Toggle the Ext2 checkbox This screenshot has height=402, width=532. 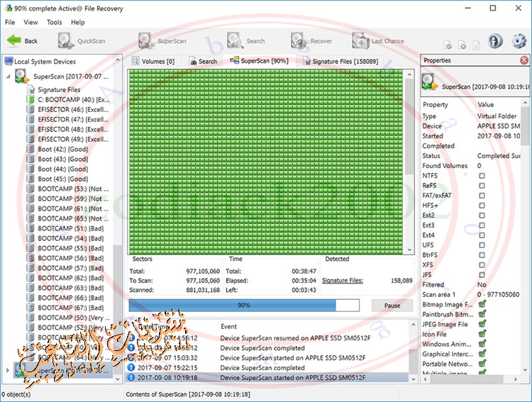[482, 216]
